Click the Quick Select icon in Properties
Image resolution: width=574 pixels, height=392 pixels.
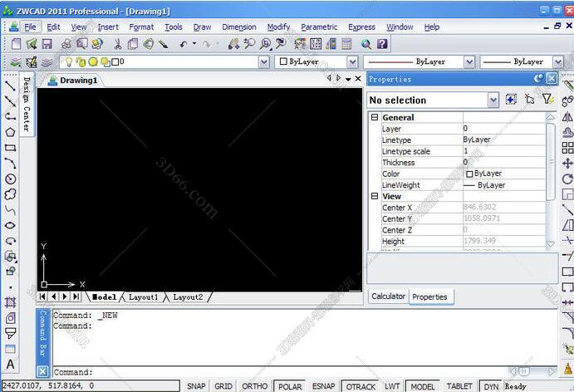547,100
